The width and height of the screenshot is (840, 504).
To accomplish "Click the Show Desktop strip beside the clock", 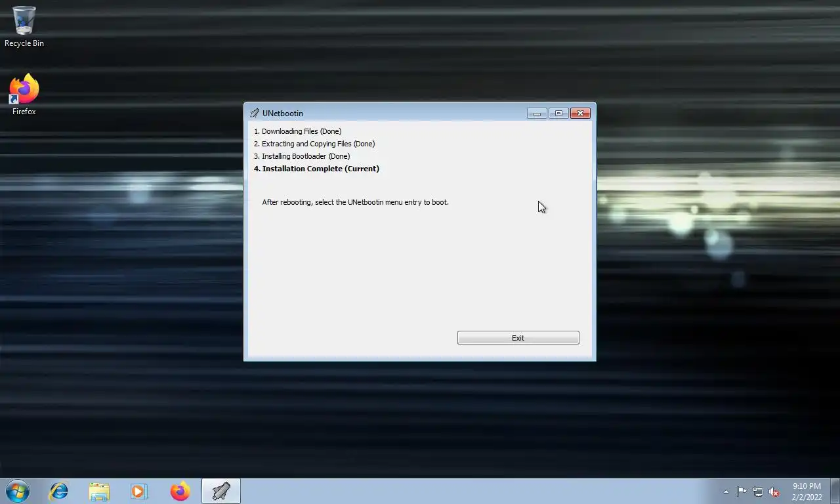I will (835, 491).
